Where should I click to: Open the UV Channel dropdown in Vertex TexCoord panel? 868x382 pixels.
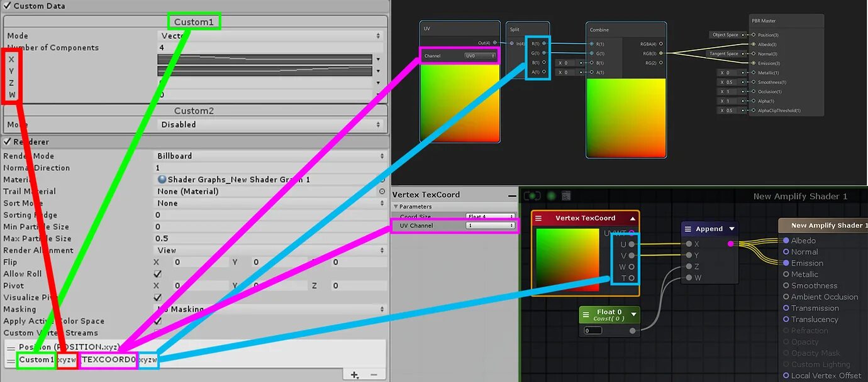click(491, 225)
